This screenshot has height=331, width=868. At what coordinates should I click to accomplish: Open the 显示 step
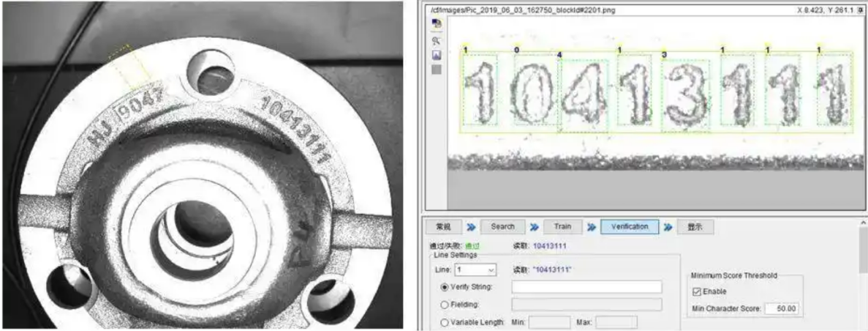point(694,227)
